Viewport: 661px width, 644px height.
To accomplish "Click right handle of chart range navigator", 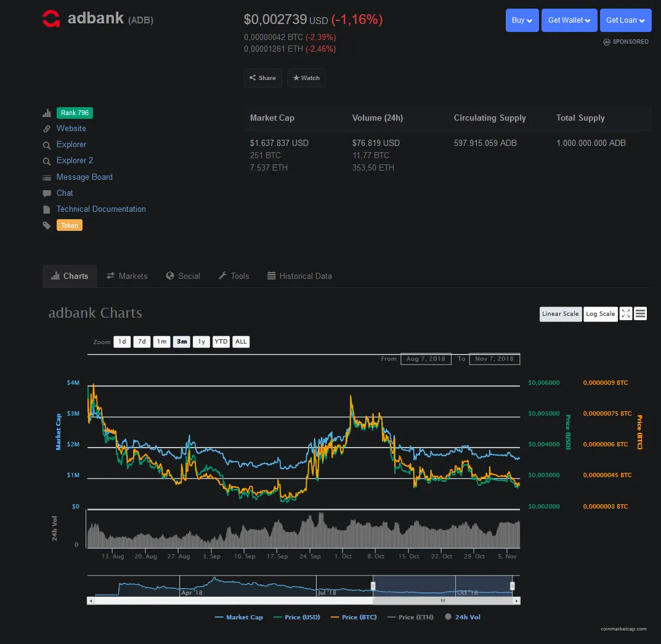I will click(x=512, y=586).
